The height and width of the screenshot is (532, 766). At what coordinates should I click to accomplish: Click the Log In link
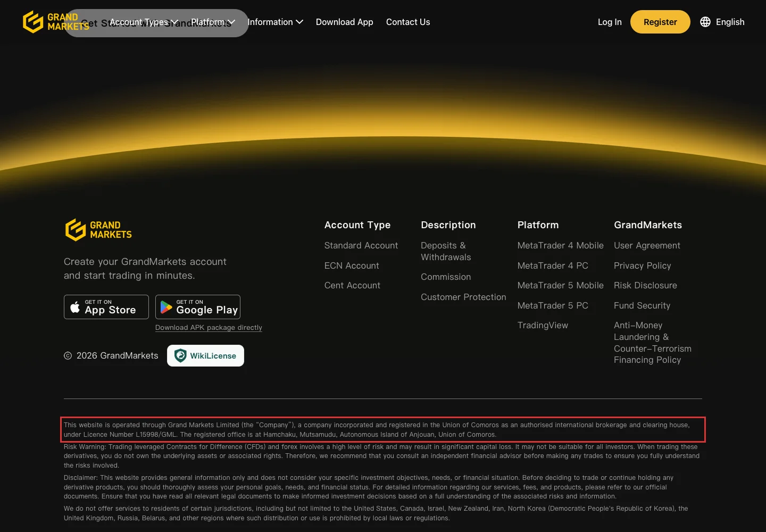coord(610,22)
